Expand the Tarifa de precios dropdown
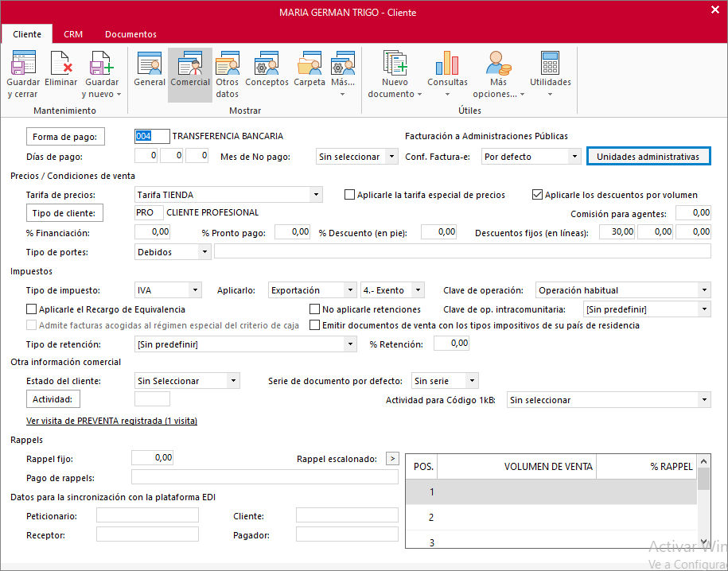Viewport: 728px width, 571px height. tap(317, 195)
